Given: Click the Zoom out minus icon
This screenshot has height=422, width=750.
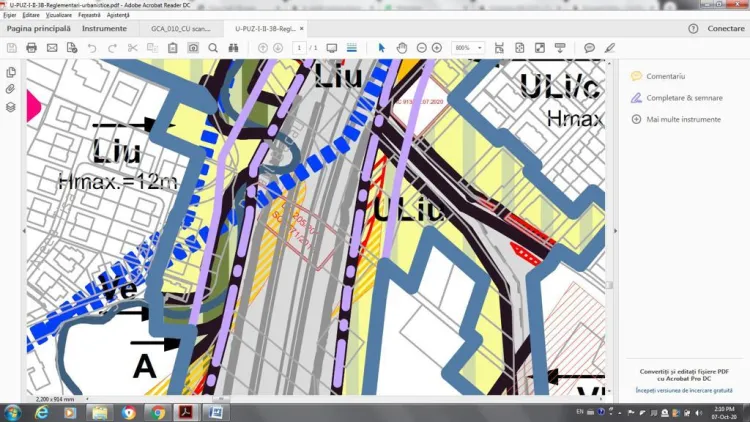Looking at the screenshot, I should [x=421, y=48].
